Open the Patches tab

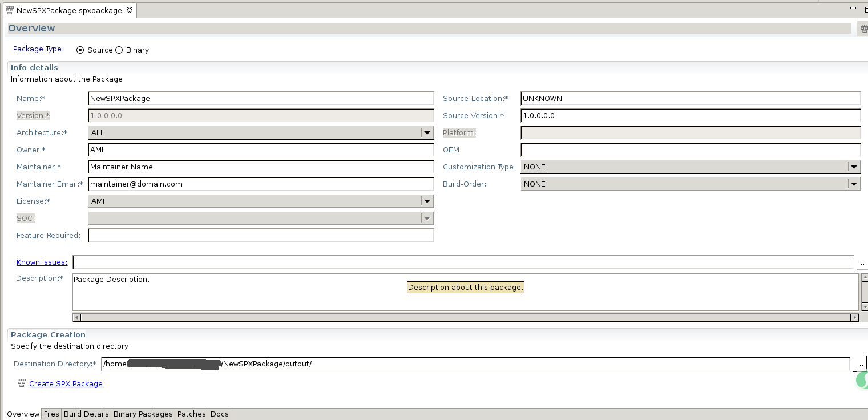191,414
